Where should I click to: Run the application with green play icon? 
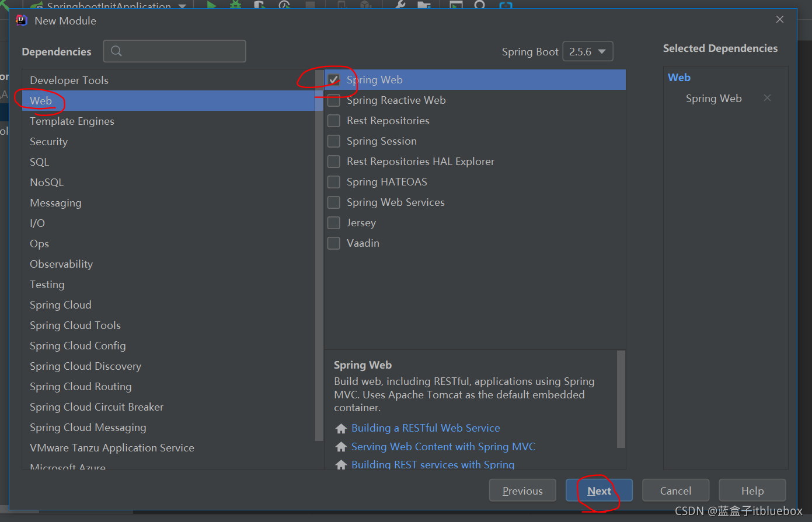(x=211, y=5)
